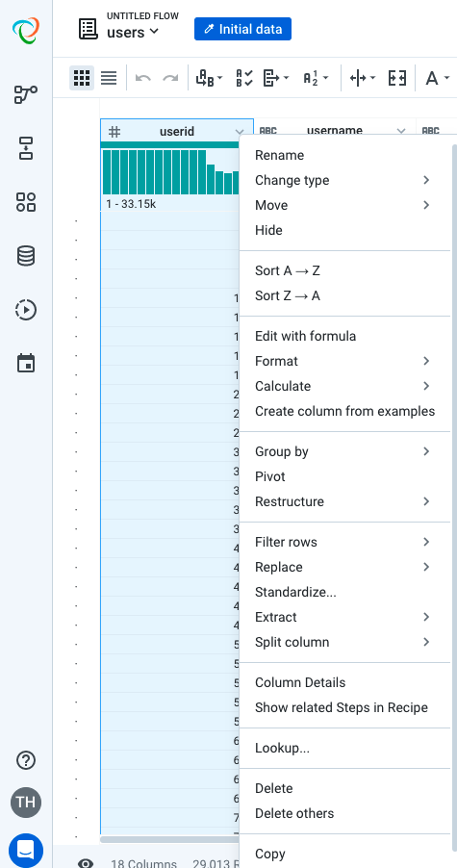Click the userid column histogram bar
This screenshot has width=457, height=868.
click(171, 172)
